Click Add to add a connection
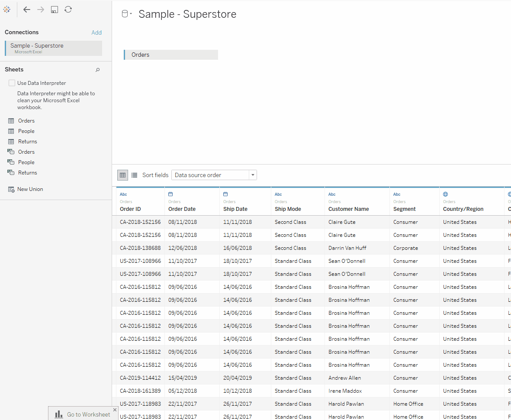Viewport: 511px width, 420px height. coord(96,32)
